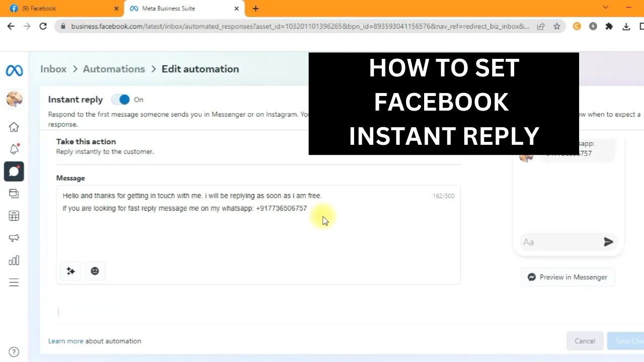Send message arrow in preview chat
The width and height of the screenshot is (644, 362).
tap(608, 242)
